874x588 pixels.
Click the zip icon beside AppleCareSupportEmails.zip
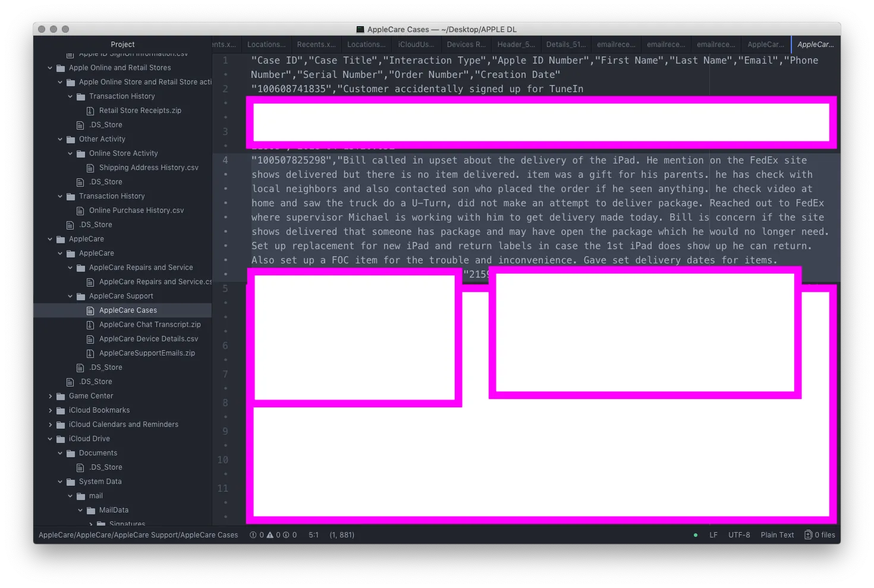(90, 353)
